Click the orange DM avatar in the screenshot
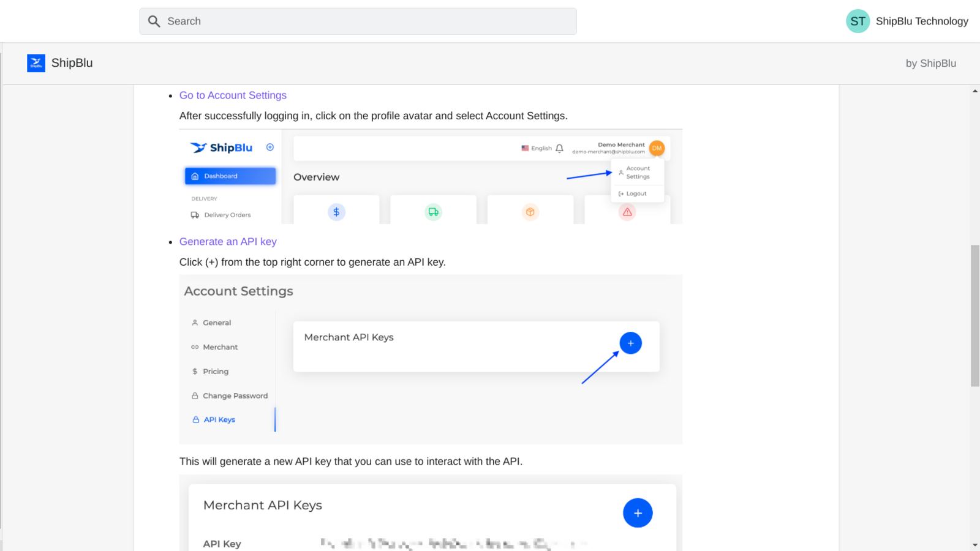 (657, 148)
